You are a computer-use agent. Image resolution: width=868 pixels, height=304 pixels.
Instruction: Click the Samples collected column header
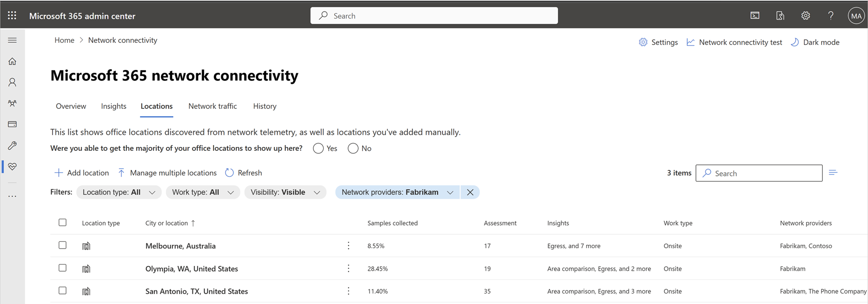[393, 223]
